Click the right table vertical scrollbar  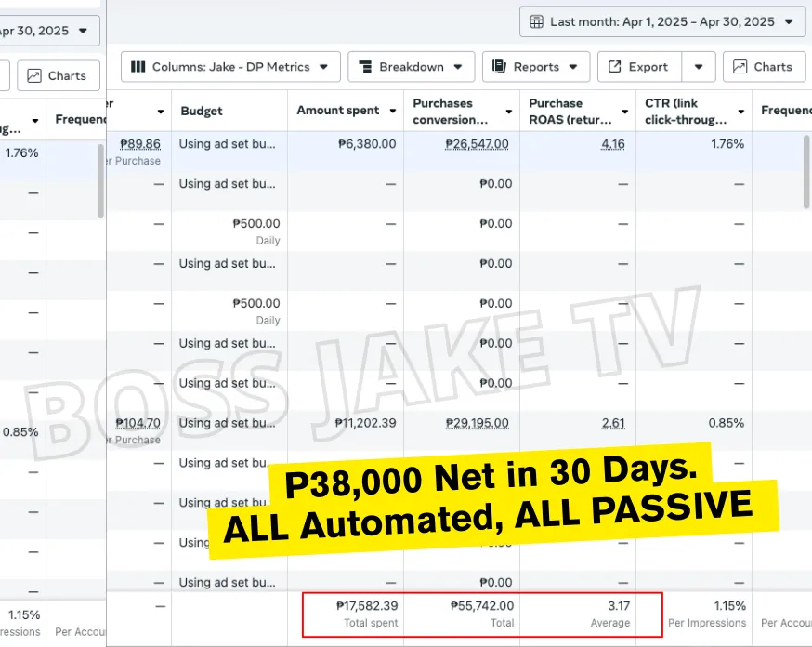click(x=806, y=172)
